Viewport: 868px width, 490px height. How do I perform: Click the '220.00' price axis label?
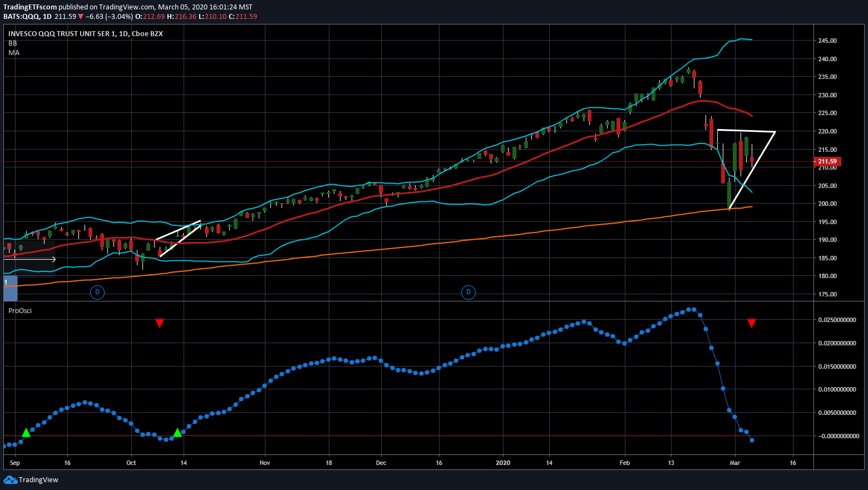(827, 131)
